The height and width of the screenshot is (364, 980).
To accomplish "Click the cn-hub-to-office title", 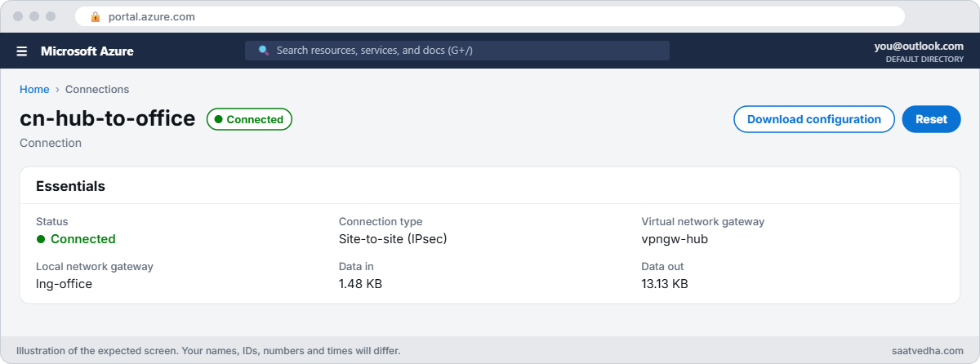I will click(x=108, y=119).
